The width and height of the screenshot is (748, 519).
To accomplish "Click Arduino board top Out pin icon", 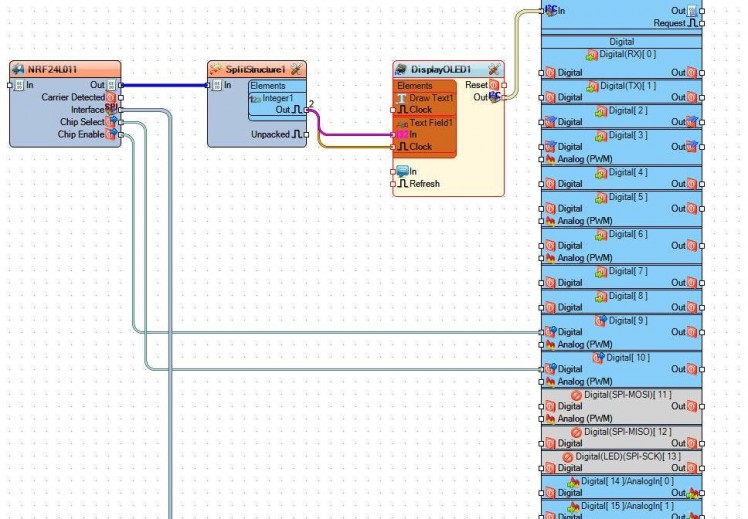I will pyautogui.click(x=692, y=10).
